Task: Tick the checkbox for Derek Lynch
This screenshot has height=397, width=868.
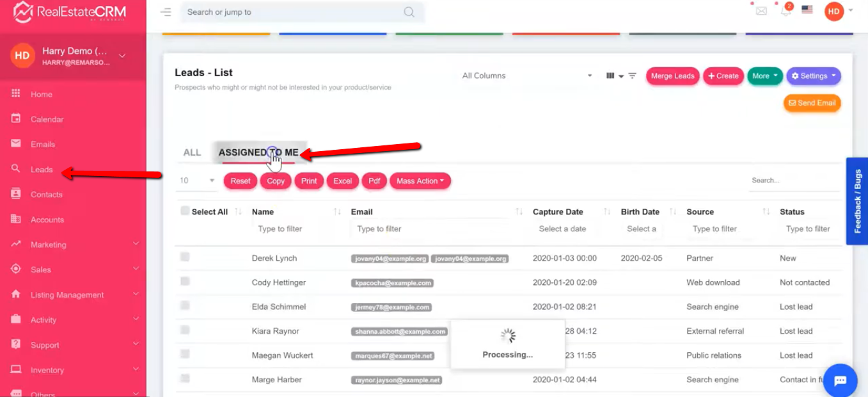Action: click(x=185, y=257)
